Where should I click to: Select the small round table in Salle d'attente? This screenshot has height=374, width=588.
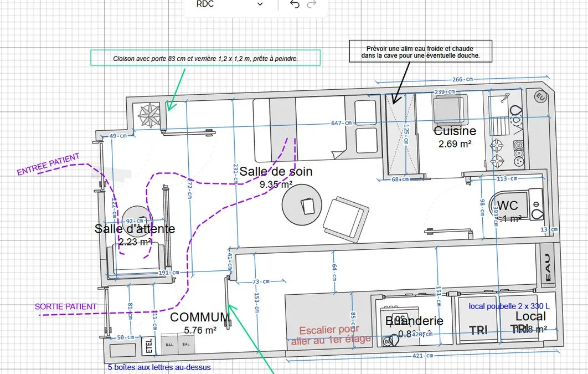(x=137, y=221)
